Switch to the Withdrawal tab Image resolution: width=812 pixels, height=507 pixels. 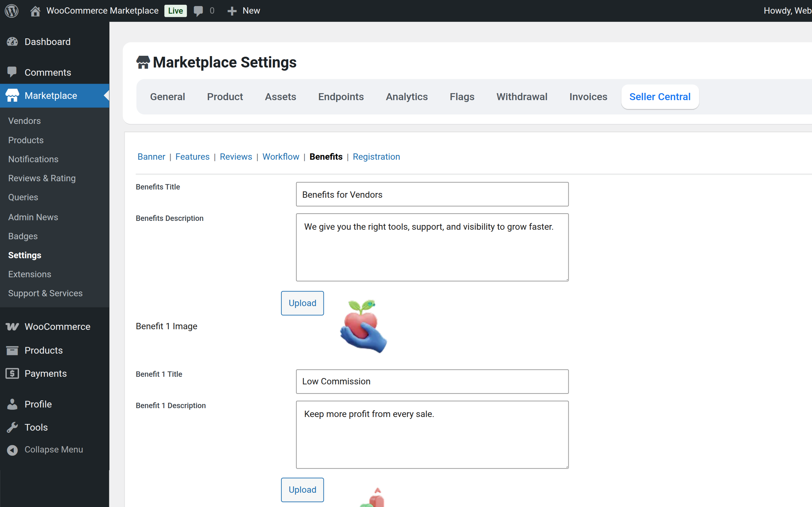522,97
